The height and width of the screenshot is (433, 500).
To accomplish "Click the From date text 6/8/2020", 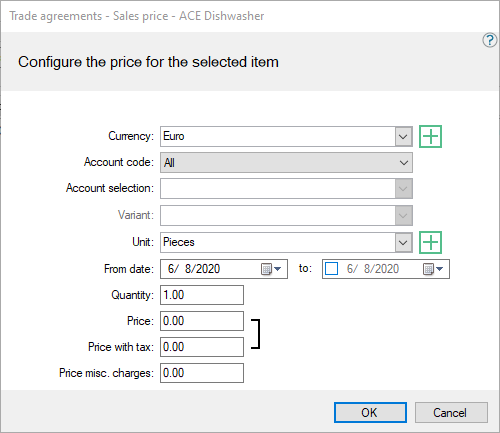I will pyautogui.click(x=194, y=269).
